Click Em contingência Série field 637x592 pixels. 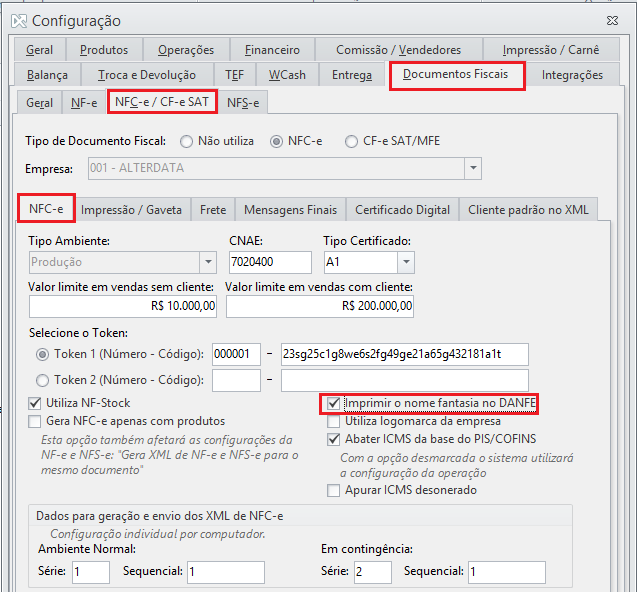tap(373, 572)
